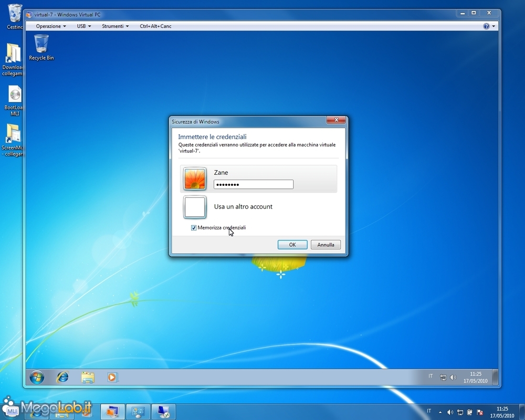Click the host taskbar volume icon
Screen dimensions: 525x420
point(450,412)
